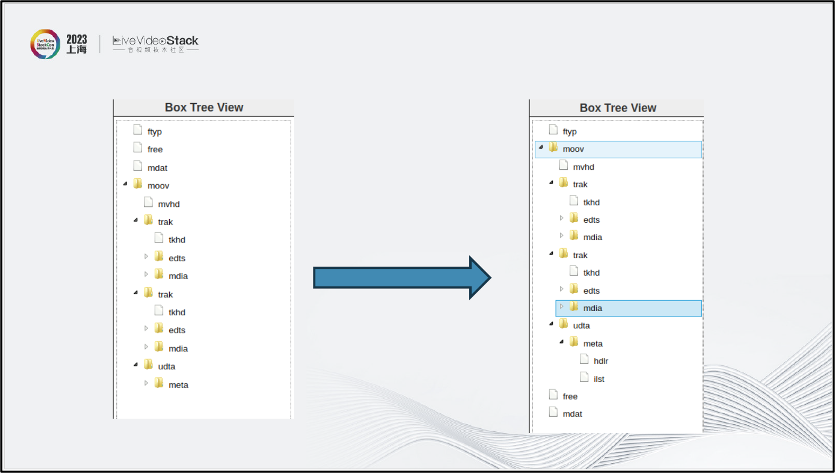The image size is (836, 474).
Task: Select the left Box Tree View header
Action: 204,108
